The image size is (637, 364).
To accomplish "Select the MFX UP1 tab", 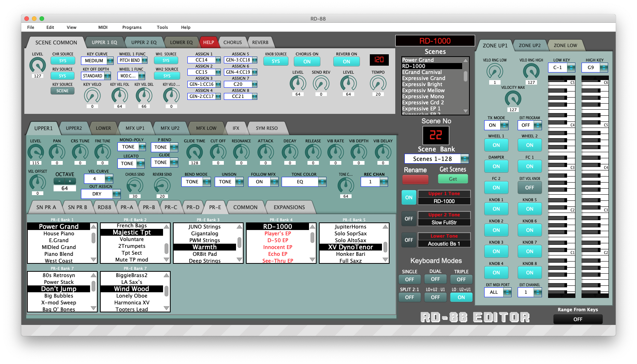I will click(x=135, y=128).
